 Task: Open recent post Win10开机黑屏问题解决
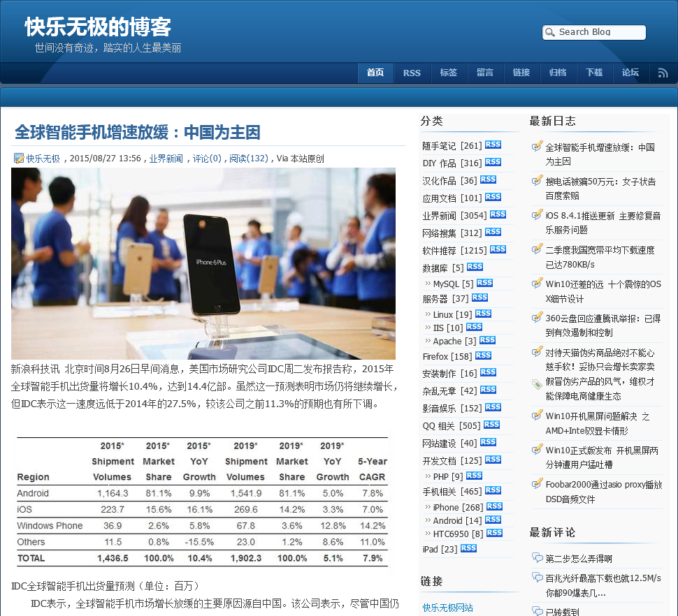pos(598,423)
